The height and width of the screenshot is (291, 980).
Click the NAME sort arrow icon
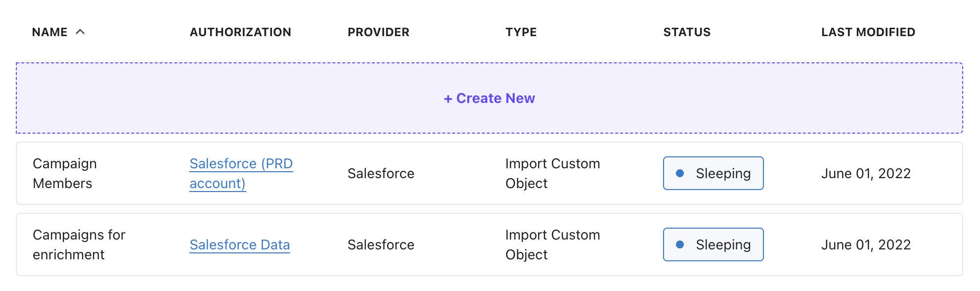(80, 32)
